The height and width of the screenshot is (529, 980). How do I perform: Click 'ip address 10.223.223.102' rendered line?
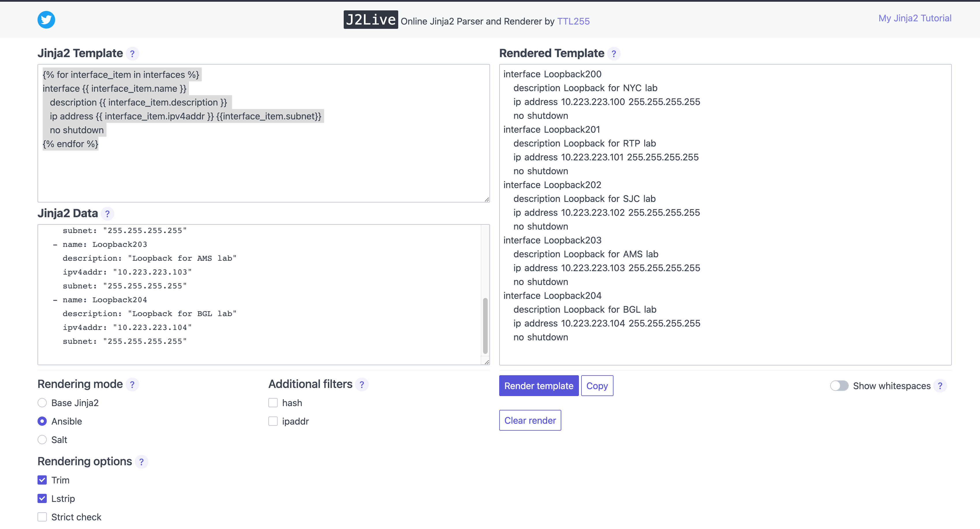pyautogui.click(x=606, y=212)
